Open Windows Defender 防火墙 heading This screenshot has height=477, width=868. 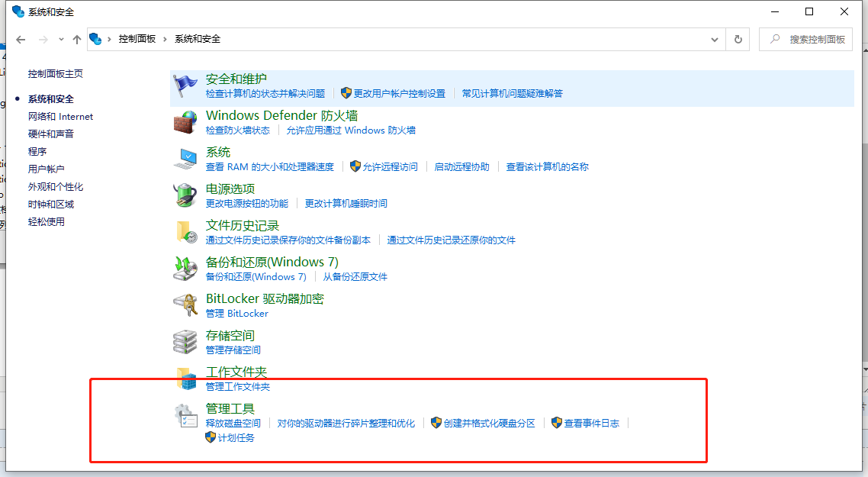(281, 116)
